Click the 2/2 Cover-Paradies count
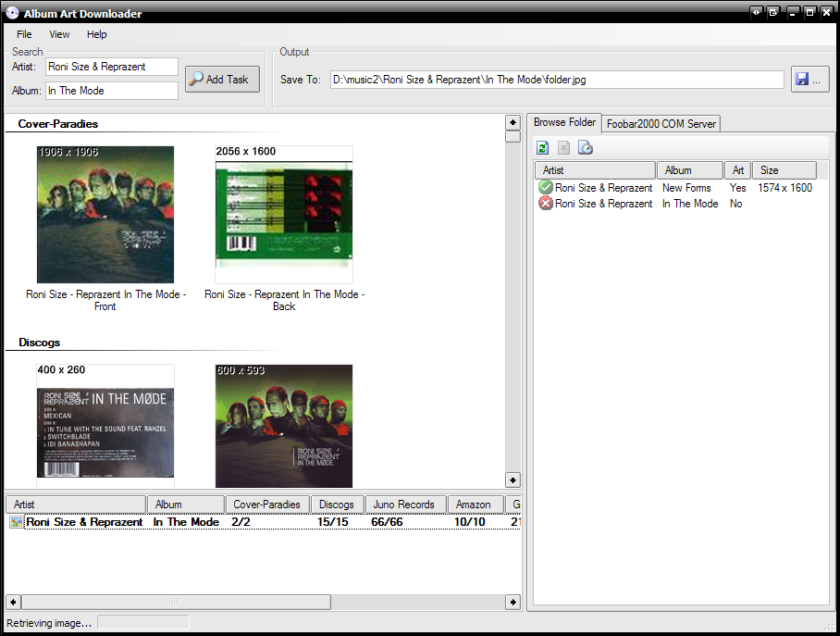The width and height of the screenshot is (840, 636). tap(241, 522)
